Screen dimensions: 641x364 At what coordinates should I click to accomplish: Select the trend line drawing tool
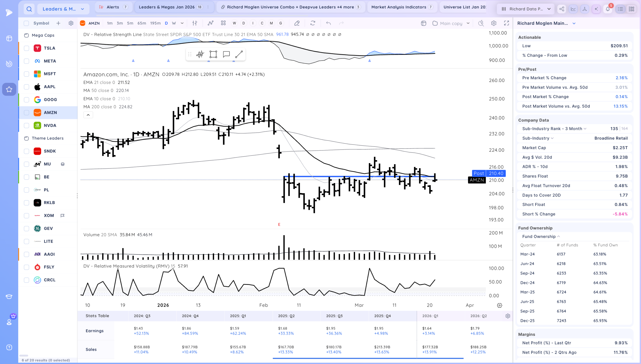(239, 54)
